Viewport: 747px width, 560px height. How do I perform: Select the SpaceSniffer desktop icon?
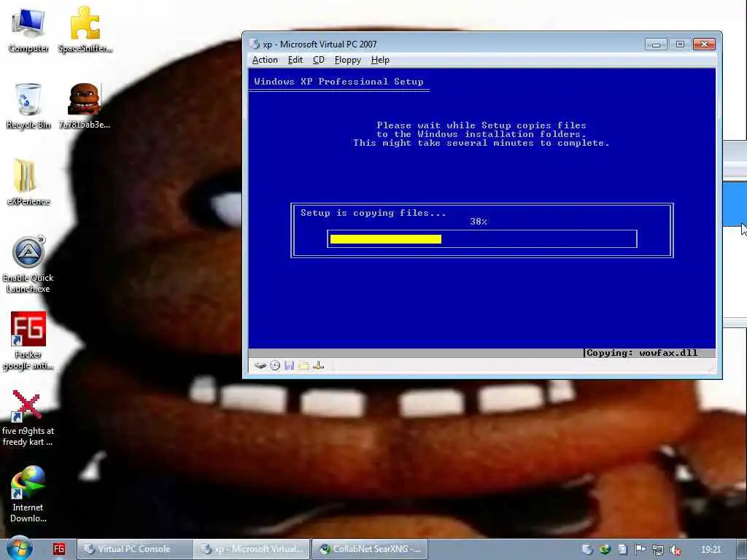click(85, 31)
